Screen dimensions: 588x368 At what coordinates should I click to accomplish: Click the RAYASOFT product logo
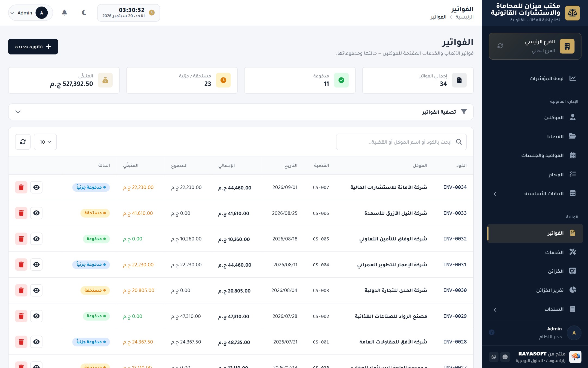click(575, 357)
